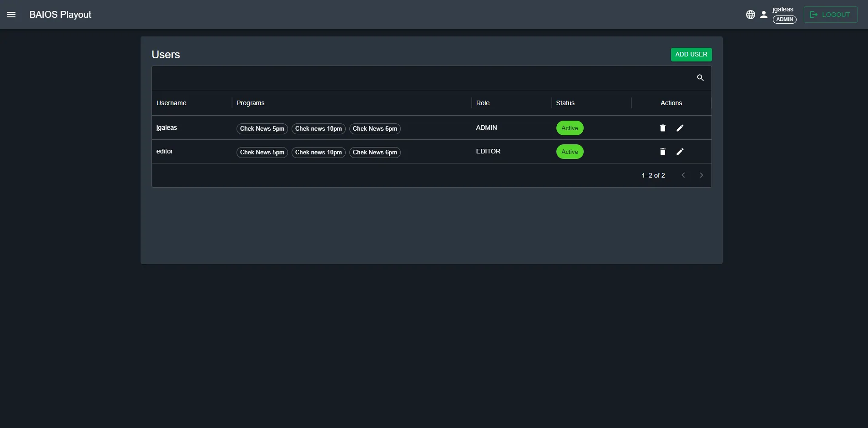The width and height of the screenshot is (868, 428).
Task: Click the search magnifier icon
Action: click(x=701, y=78)
